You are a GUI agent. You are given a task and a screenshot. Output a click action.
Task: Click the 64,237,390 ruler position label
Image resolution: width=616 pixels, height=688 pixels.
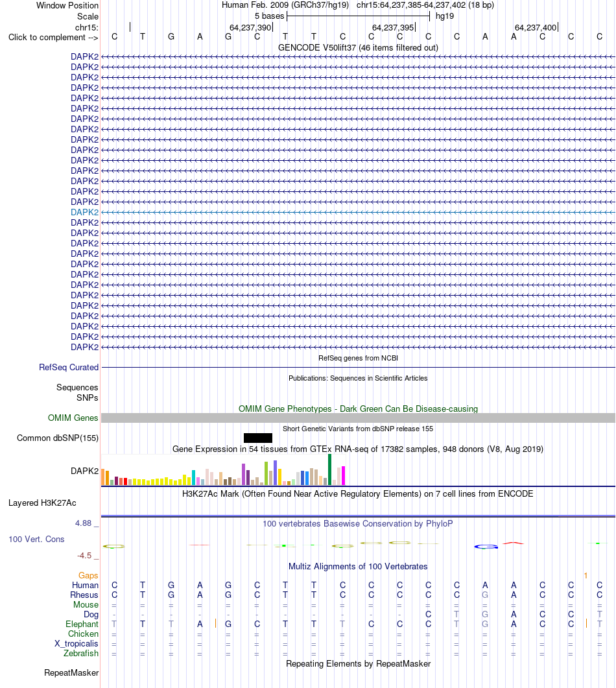click(x=250, y=28)
